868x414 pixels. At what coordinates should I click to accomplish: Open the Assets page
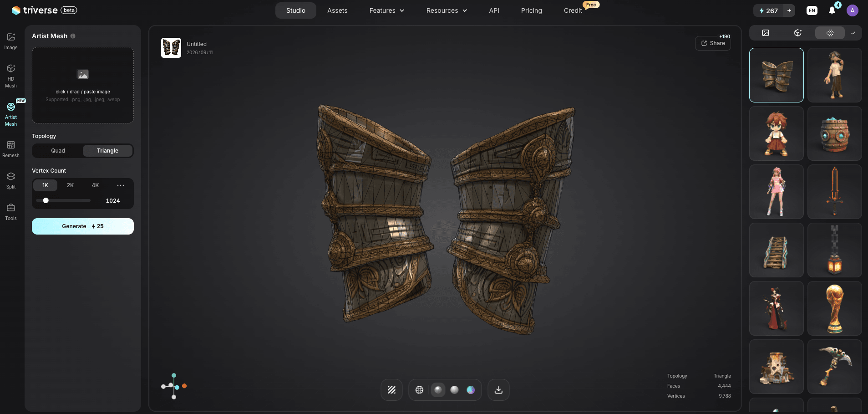[337, 10]
